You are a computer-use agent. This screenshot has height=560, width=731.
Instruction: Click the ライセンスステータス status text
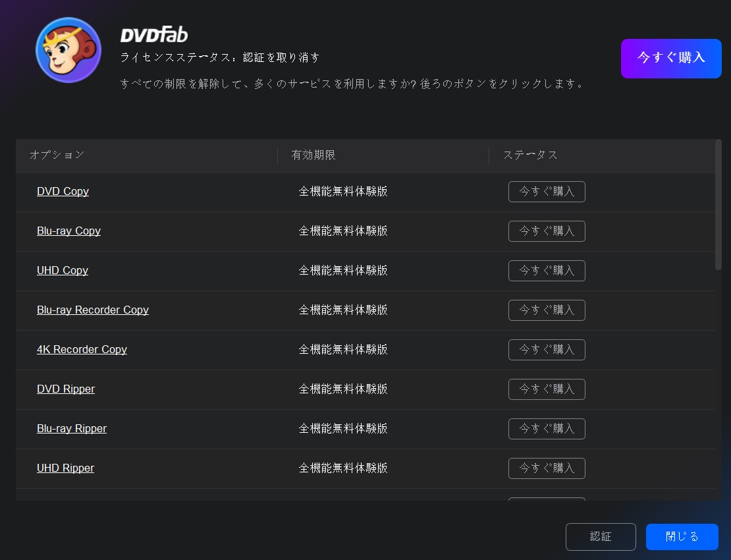point(219,57)
